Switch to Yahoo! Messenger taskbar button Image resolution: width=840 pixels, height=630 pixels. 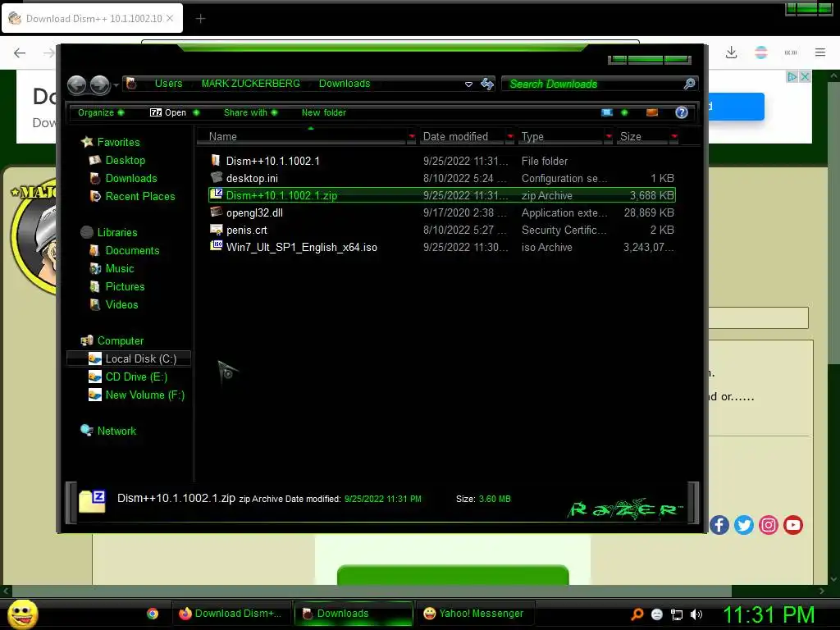(475, 614)
